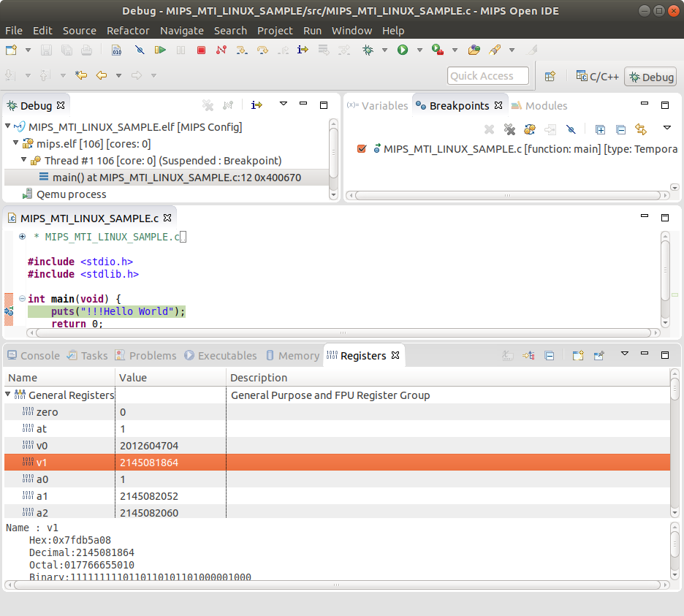The width and height of the screenshot is (684, 616).
Task: Open the New file dropdown arrow
Action: pyautogui.click(x=28, y=50)
